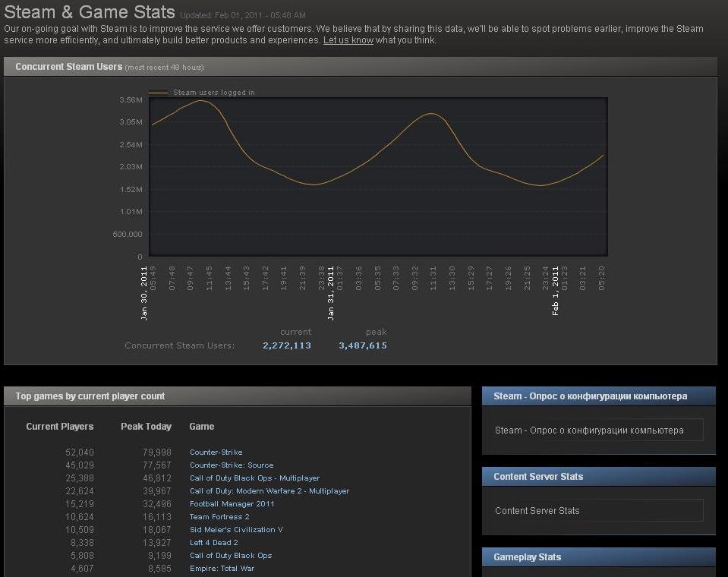The height and width of the screenshot is (577, 728).
Task: Click the current players value 52,040
Action: [x=80, y=452]
